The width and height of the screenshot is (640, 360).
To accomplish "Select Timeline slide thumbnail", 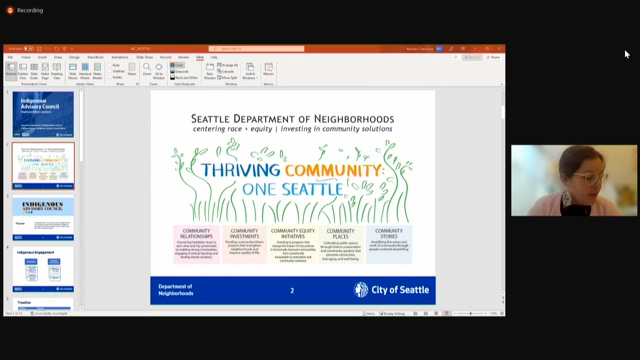I will 43,304.
